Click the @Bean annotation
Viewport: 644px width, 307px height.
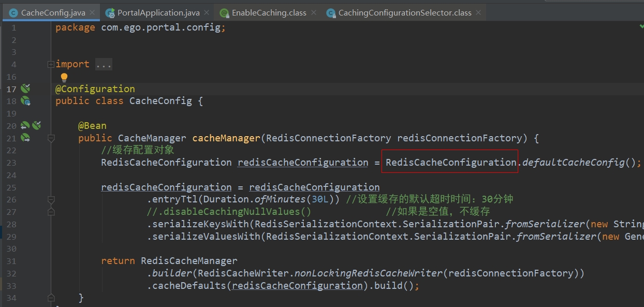click(x=92, y=126)
